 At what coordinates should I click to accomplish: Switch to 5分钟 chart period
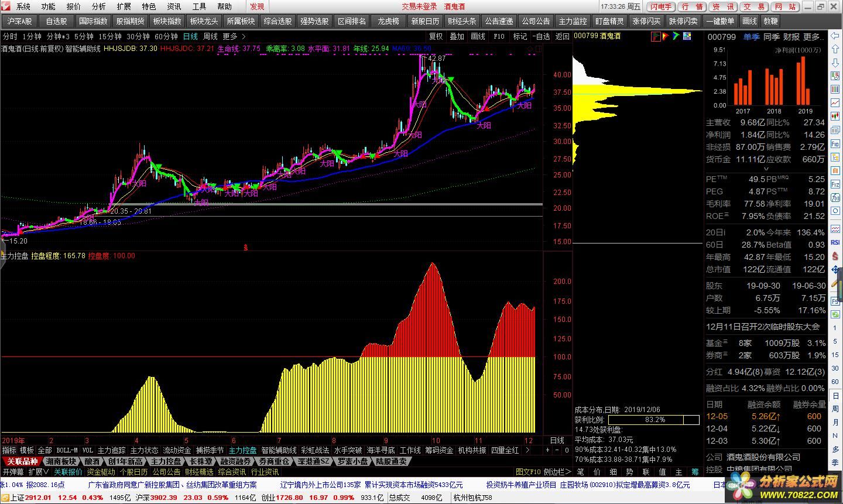[84, 36]
